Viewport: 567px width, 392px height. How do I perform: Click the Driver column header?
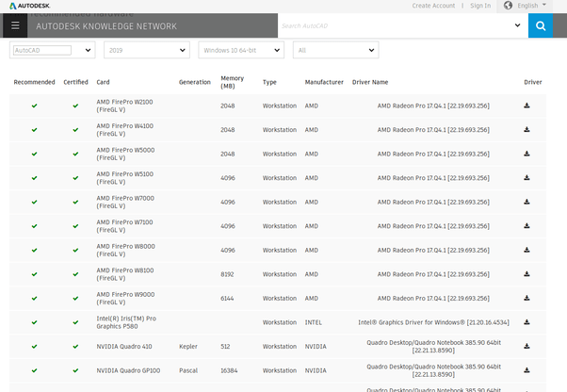point(533,82)
